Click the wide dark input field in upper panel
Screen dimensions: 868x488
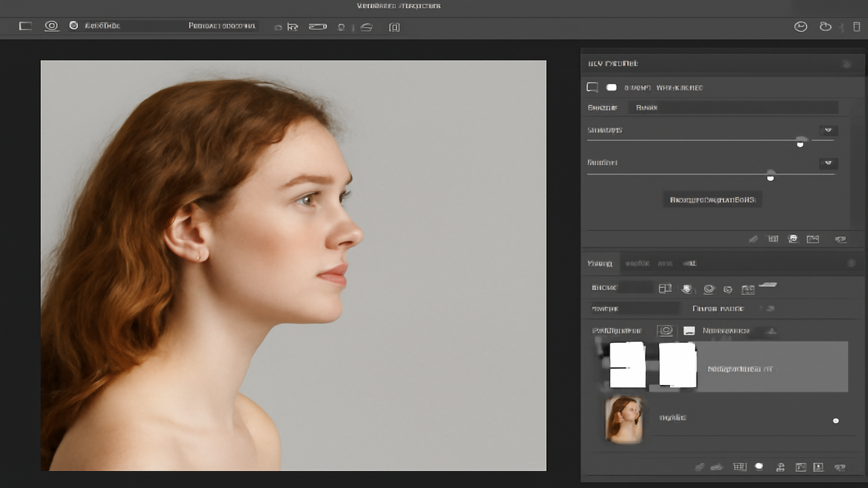pos(732,107)
